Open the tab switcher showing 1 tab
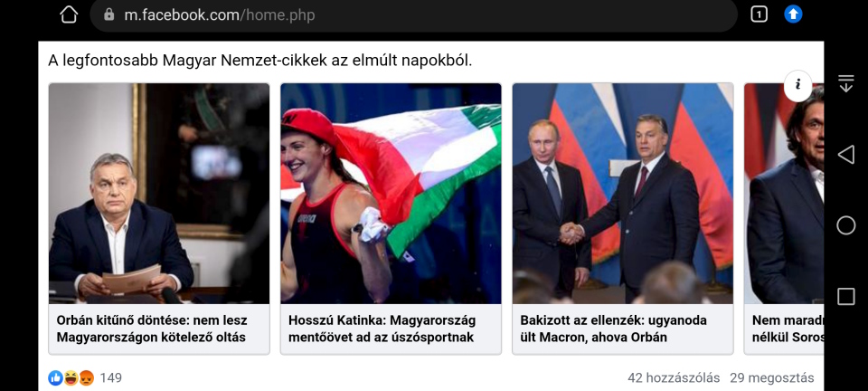The width and height of the screenshot is (868, 391). pos(759,14)
